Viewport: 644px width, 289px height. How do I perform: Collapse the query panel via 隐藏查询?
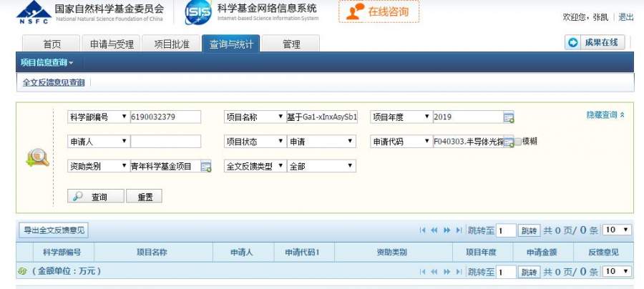point(605,115)
